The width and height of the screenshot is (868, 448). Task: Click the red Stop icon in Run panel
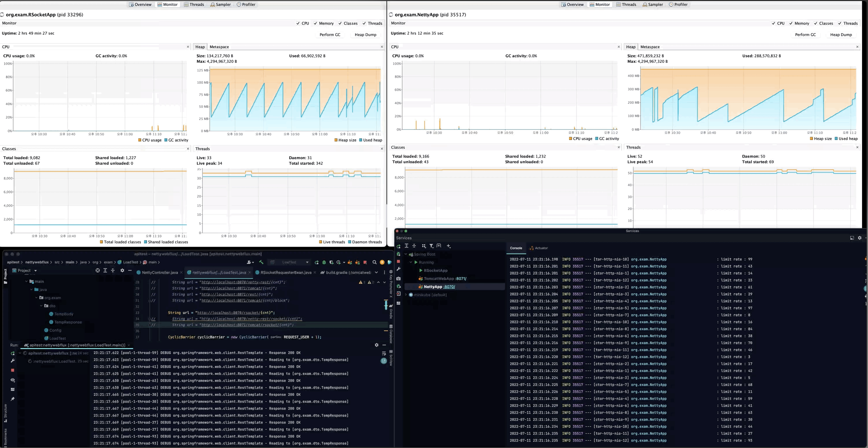[12, 370]
